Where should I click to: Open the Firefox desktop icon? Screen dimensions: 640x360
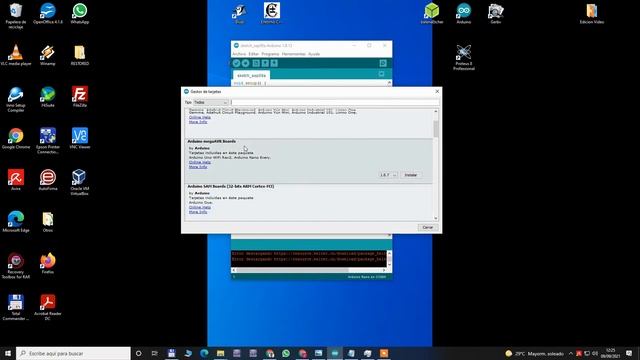click(x=48, y=263)
